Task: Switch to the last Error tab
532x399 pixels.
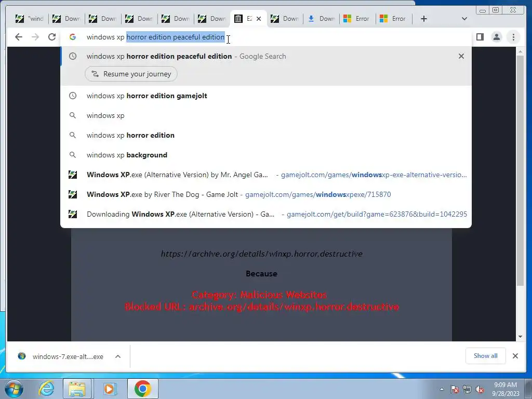Action: coord(395,19)
